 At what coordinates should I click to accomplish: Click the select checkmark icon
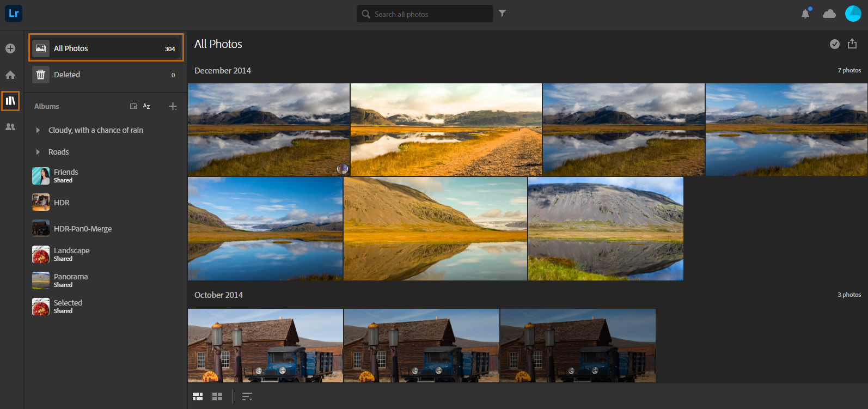click(834, 44)
